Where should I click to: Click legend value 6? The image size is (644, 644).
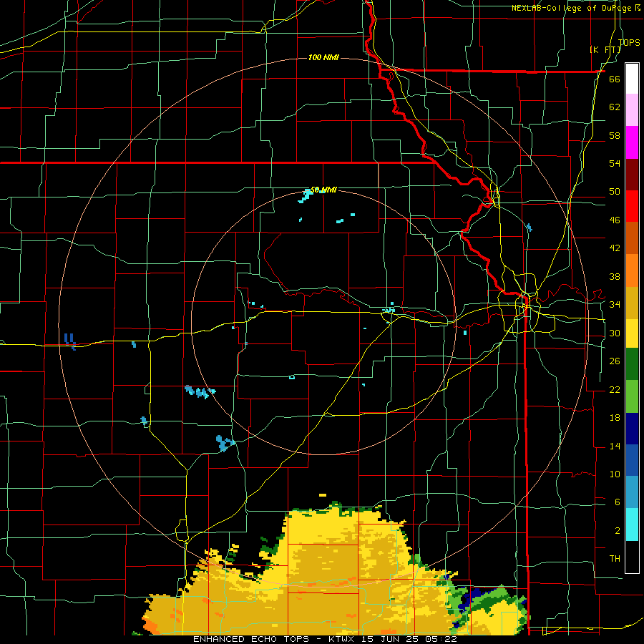(x=618, y=502)
